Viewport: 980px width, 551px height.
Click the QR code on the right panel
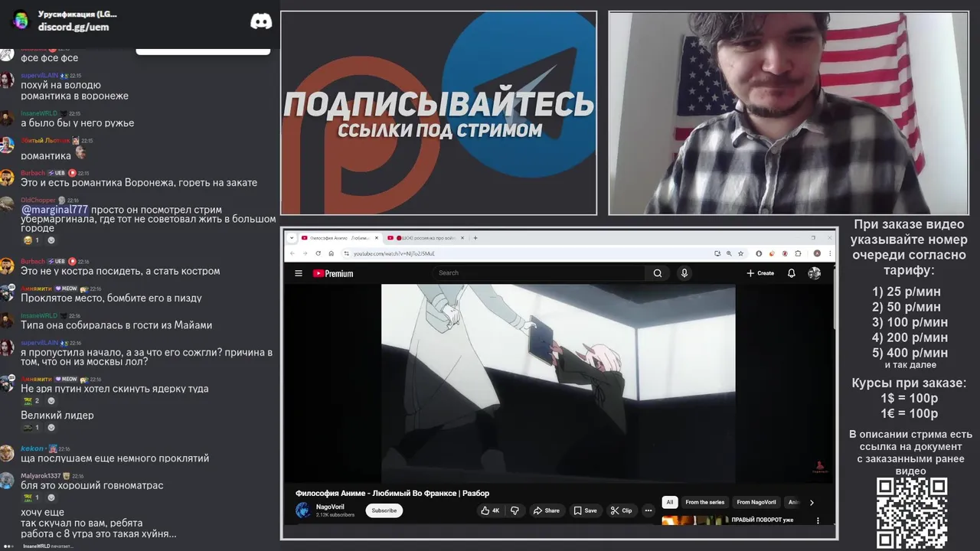(911, 513)
